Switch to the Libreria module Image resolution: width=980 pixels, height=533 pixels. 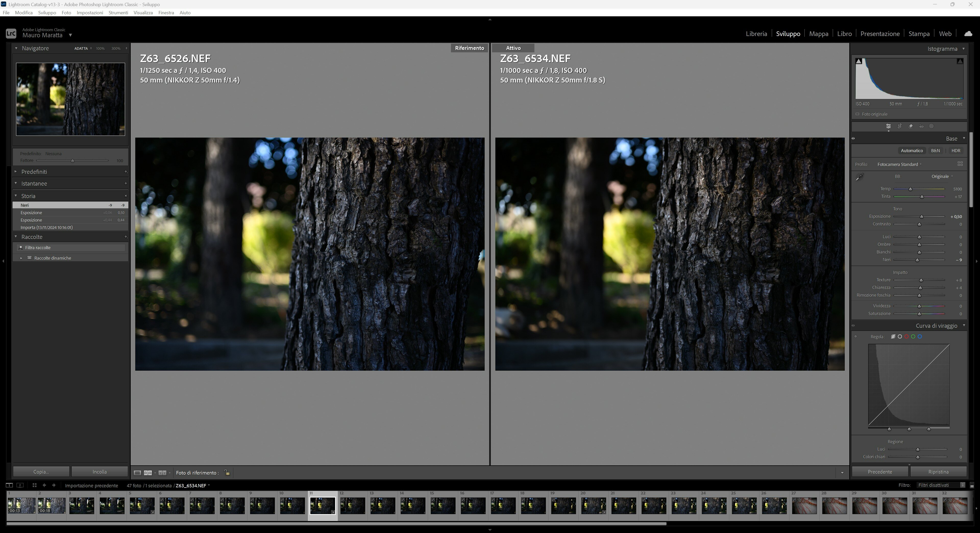pos(756,33)
